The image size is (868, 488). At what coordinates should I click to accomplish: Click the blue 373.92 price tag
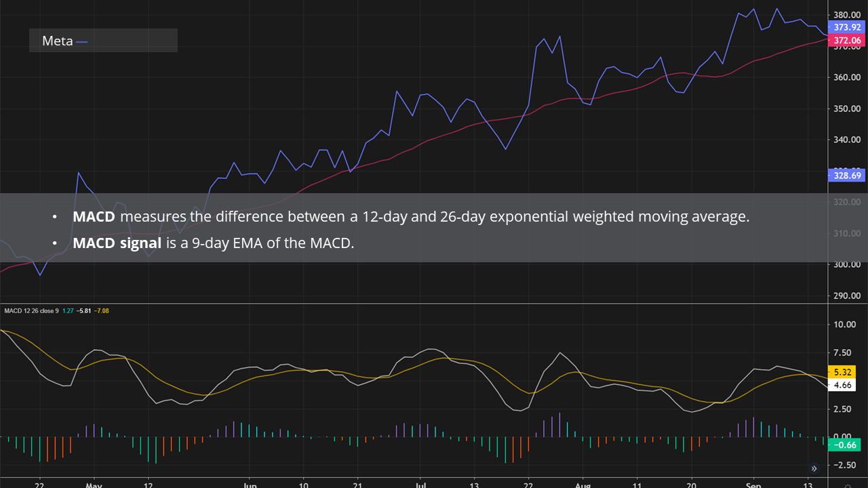coord(847,27)
